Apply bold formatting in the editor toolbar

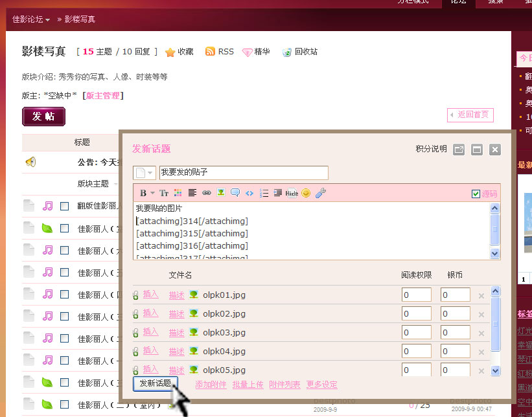(x=143, y=193)
